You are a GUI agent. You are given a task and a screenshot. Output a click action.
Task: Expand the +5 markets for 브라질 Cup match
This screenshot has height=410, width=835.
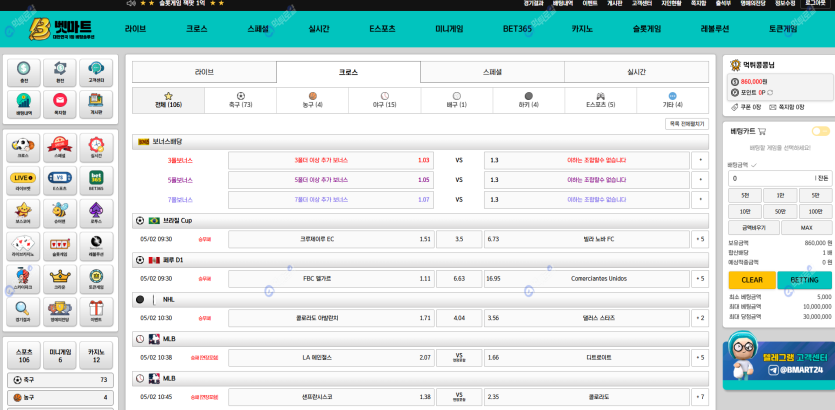[700, 239]
